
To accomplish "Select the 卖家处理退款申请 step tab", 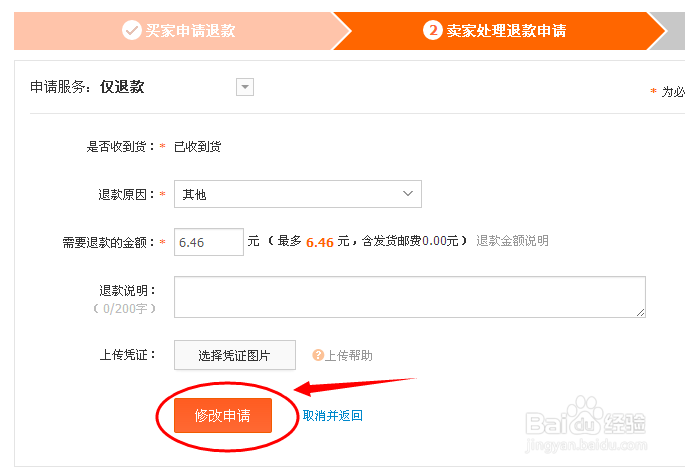I will click(x=506, y=30).
